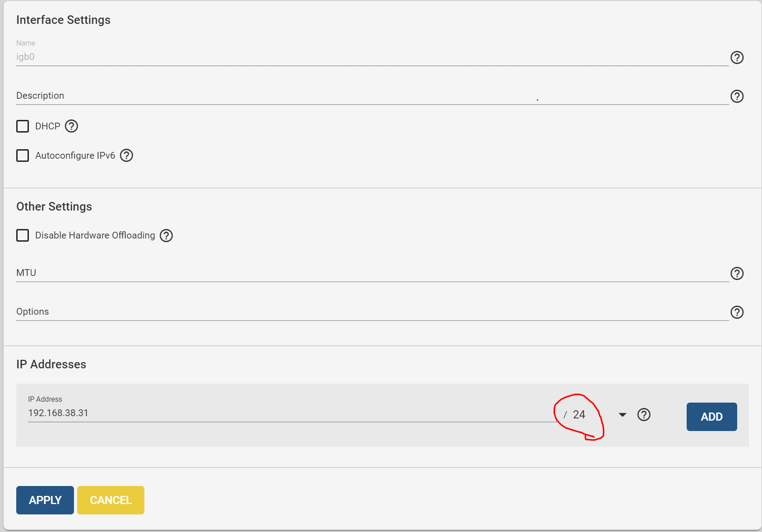Screen dimensions: 762x532
Task: Check Disable Hardware Offloading
Action: click(23, 235)
